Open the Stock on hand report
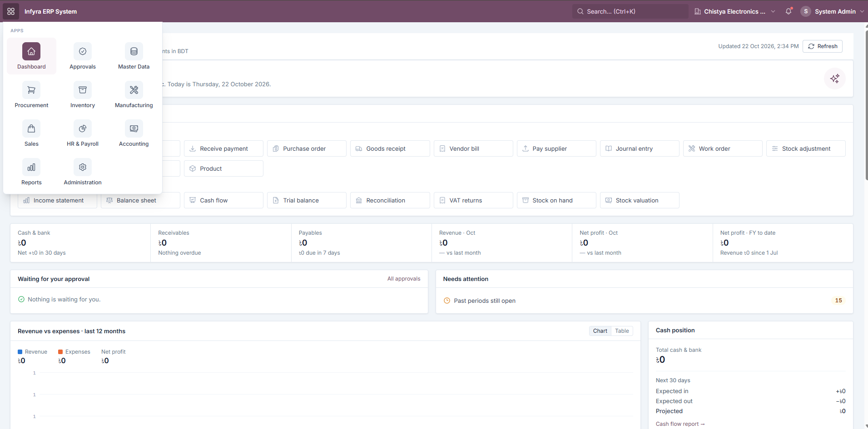Screen dimensions: 868x429 coord(556,200)
